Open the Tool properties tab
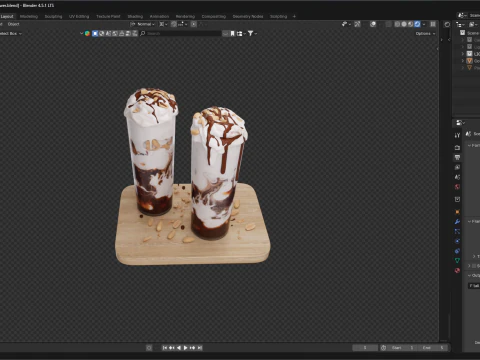 457,135
